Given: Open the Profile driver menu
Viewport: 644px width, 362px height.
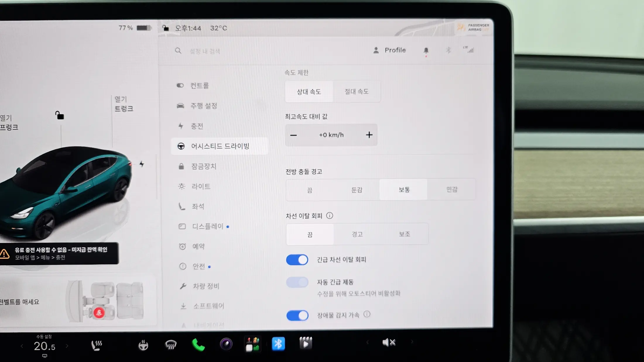Looking at the screenshot, I should [389, 50].
